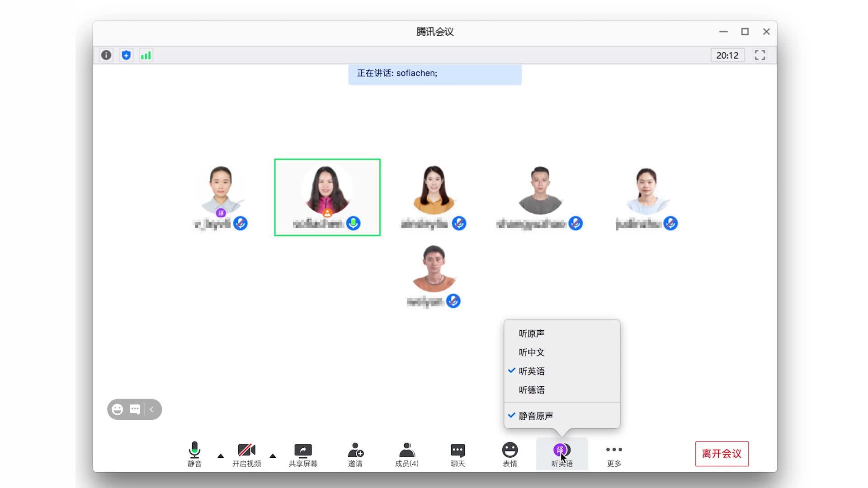Toggle the 静音 microphone mute
868x488 pixels.
tap(194, 454)
